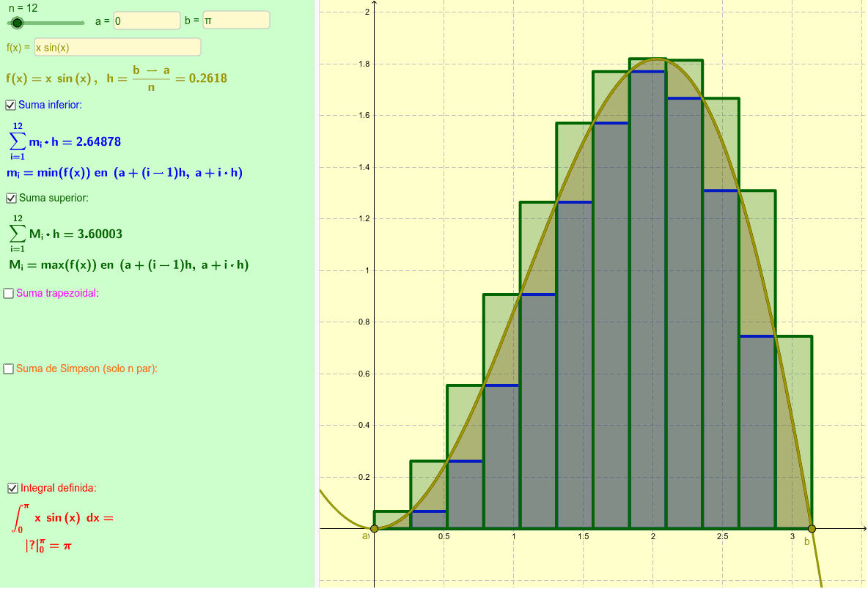This screenshot has width=868, height=589.
Task: Click the upper sum value 3.60003
Action: tap(100, 234)
